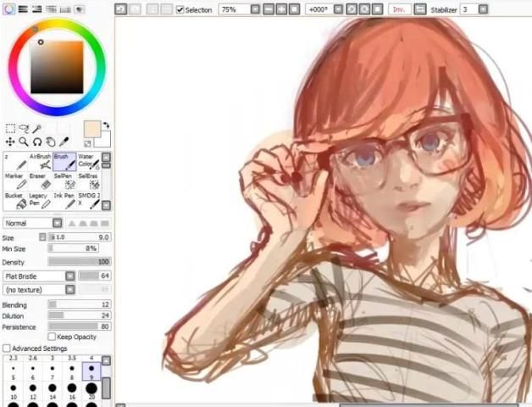Expand the Flat Bristle shape dropdown
532x407 pixels.
coord(70,276)
